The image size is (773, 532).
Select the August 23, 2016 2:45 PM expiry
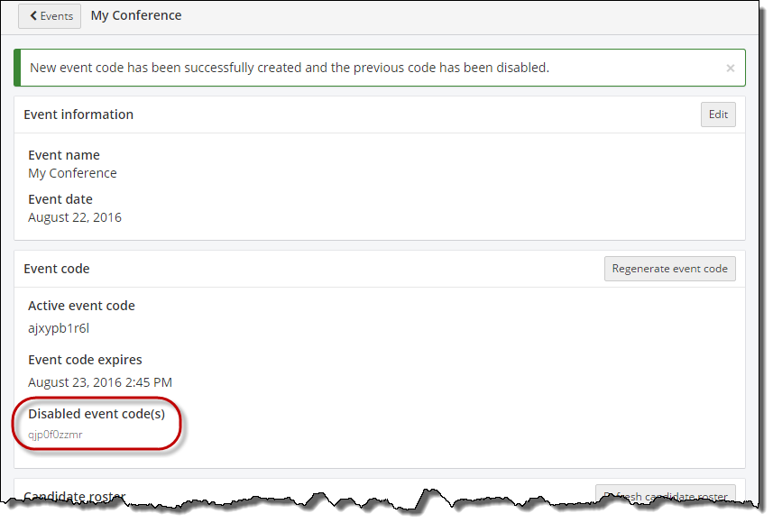click(x=100, y=382)
